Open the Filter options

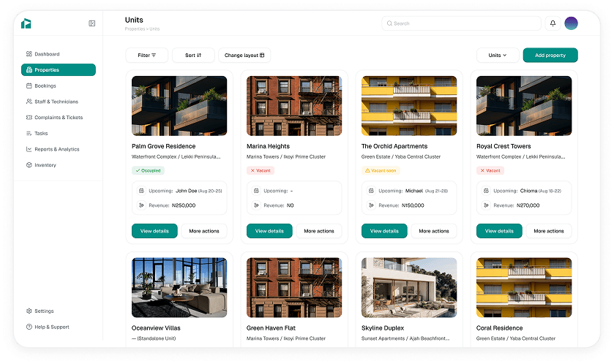click(147, 55)
